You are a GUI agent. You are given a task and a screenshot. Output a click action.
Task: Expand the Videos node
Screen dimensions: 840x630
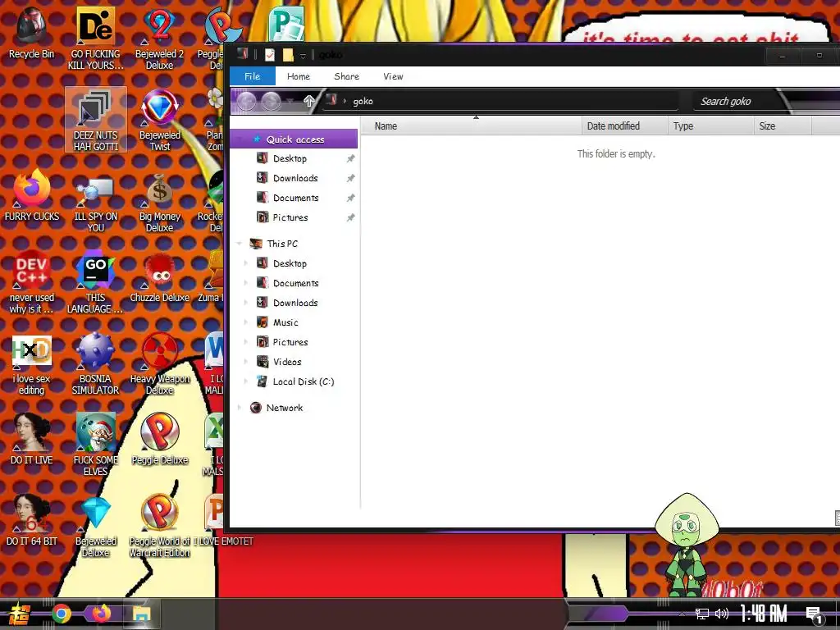pos(246,362)
